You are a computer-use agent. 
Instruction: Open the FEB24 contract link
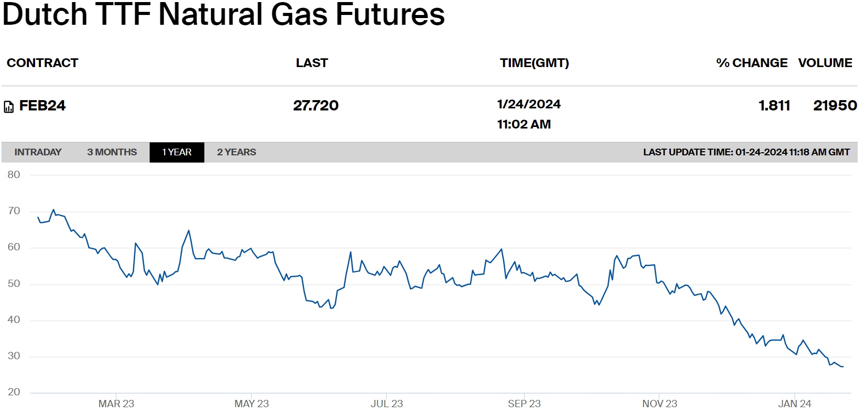point(42,106)
